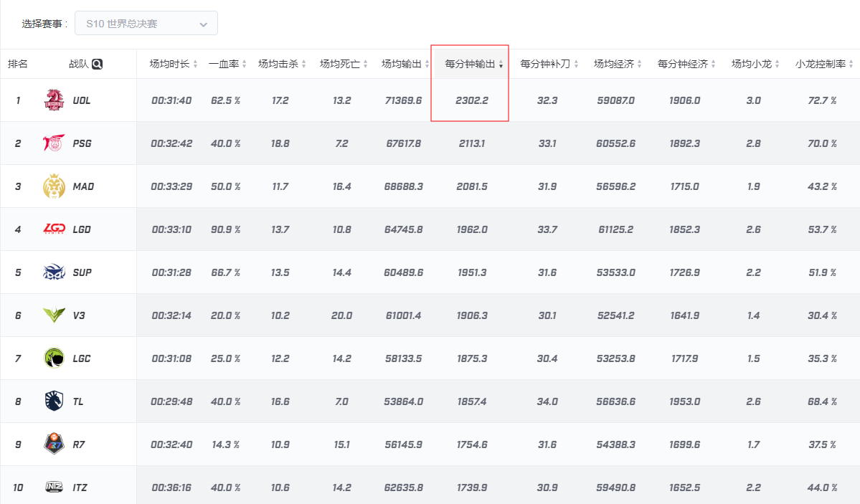The image size is (860, 504).
Task: Open the ITZ team name link
Action: pyautogui.click(x=80, y=488)
